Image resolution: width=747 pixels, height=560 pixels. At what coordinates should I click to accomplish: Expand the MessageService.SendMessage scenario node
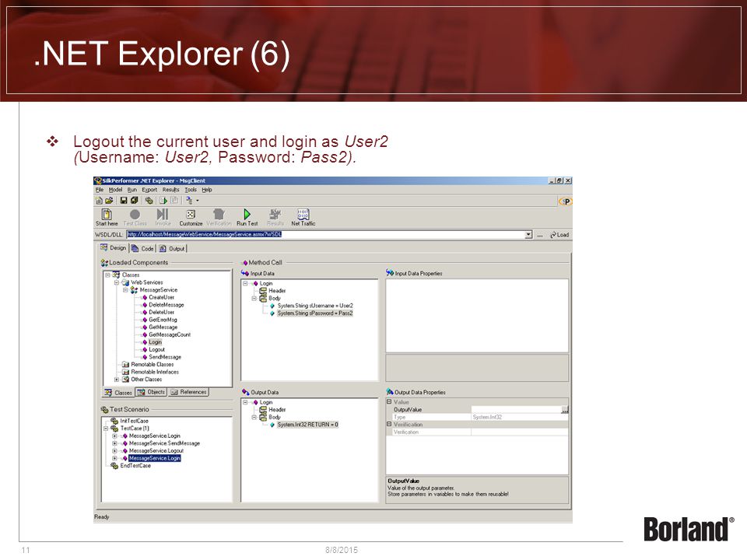pyautogui.click(x=114, y=443)
